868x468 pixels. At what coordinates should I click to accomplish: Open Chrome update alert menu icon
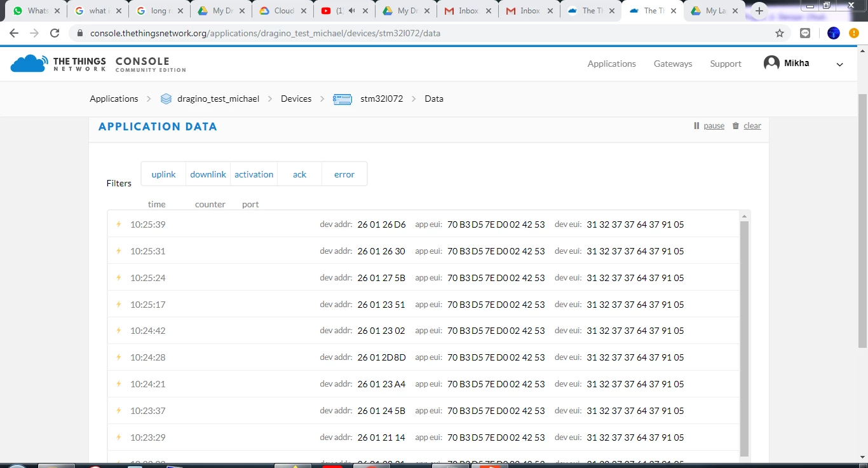855,33
